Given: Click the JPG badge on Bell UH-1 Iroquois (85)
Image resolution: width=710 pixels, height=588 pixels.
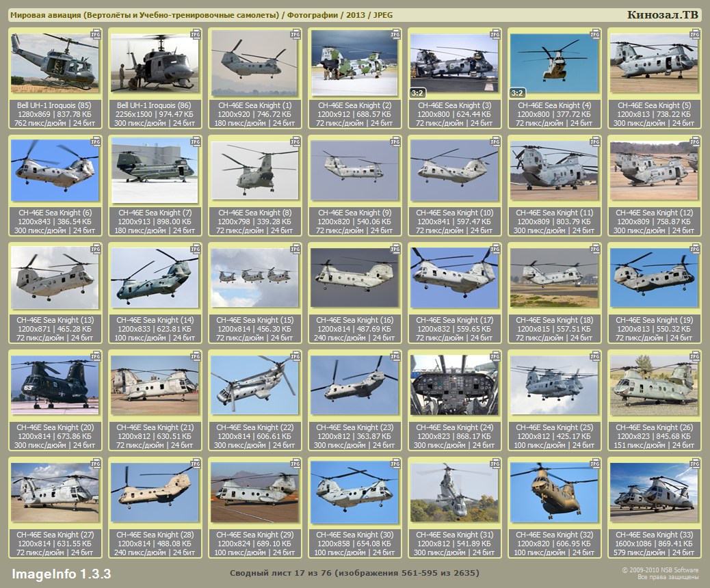Looking at the screenshot, I should point(96,34).
